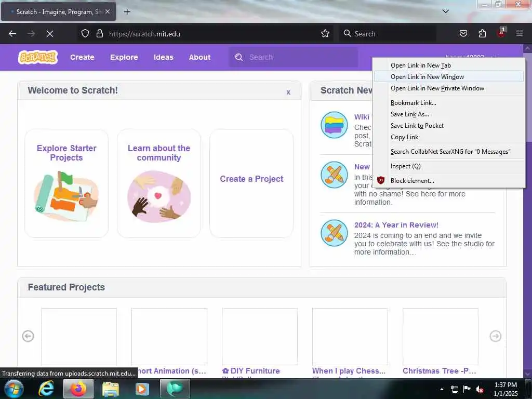The image size is (532, 399).
Task: Open the Windows Start button
Action: point(14,389)
